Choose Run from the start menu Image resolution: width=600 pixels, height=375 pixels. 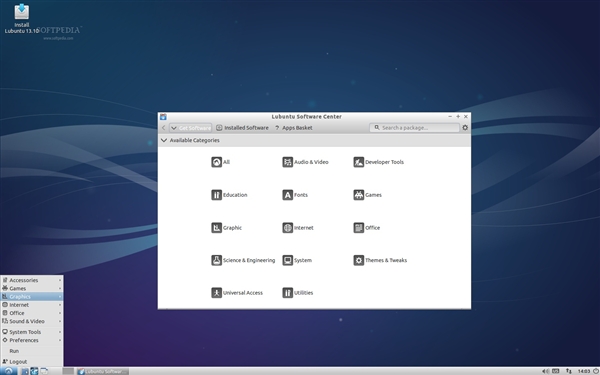pos(32,351)
